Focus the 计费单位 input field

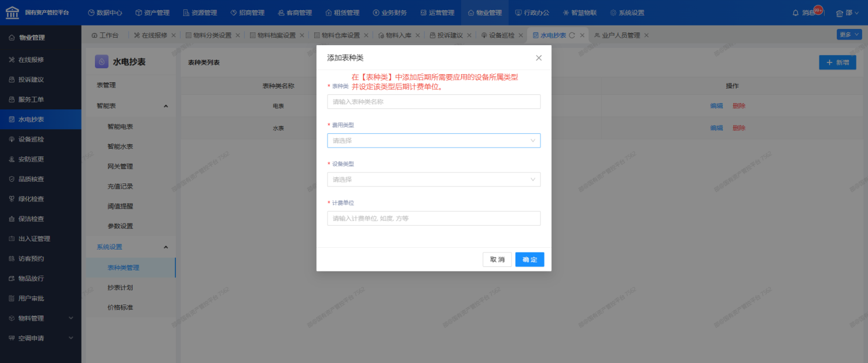point(434,218)
